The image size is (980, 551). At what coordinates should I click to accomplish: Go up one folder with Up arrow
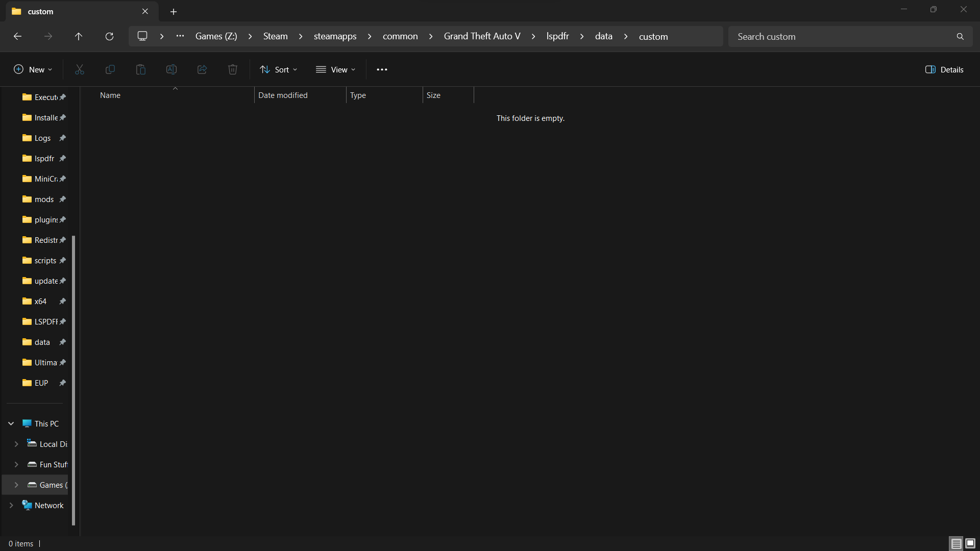click(x=79, y=36)
